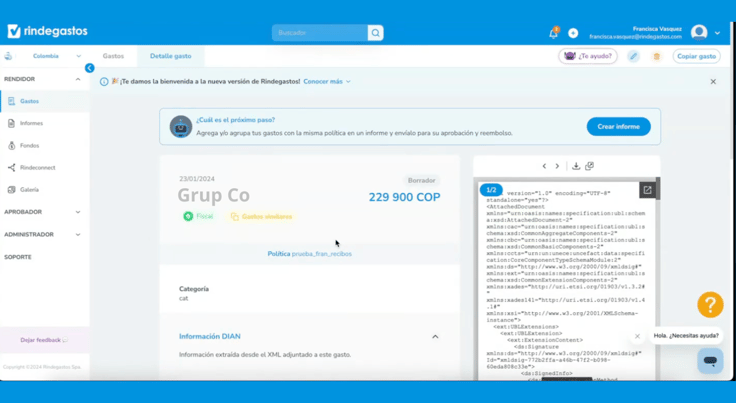Open the Colombia country dropdown

56,56
